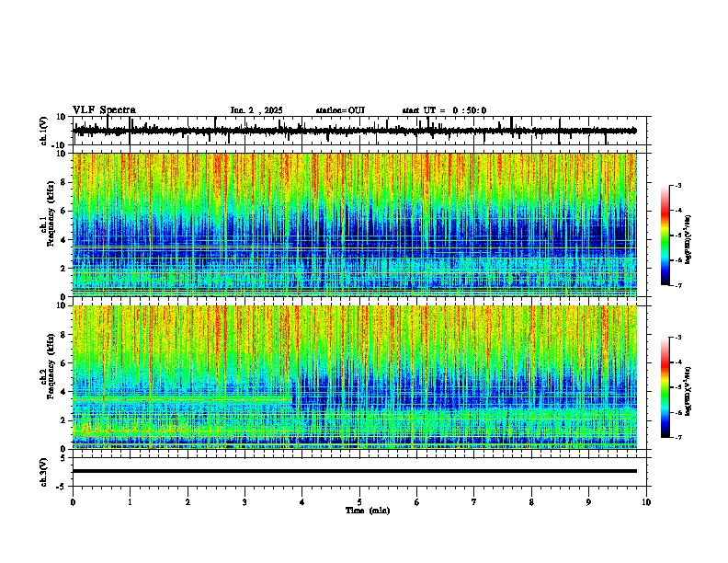
Task: Click the "start UT = 0 : 50: 0" text
Action: point(444,110)
